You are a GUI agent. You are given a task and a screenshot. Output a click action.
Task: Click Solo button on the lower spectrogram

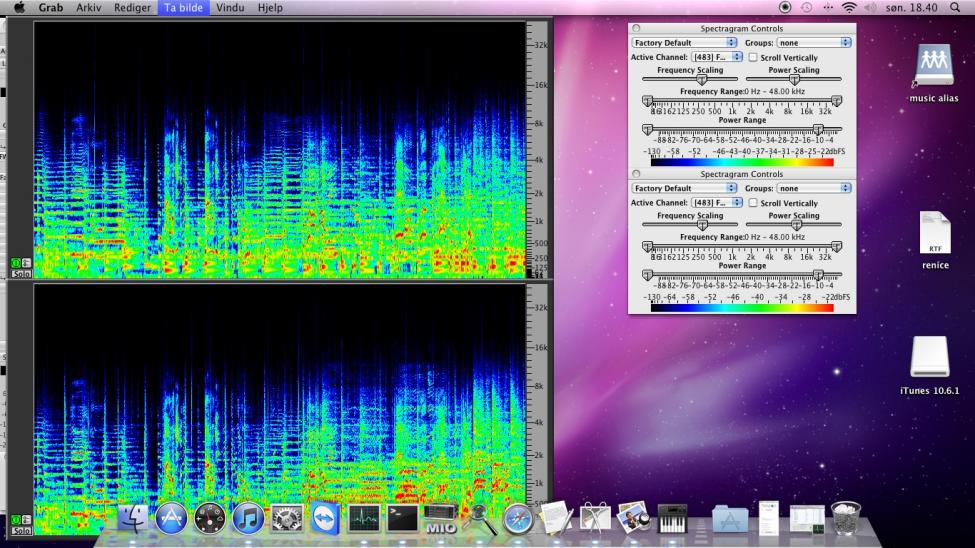pyautogui.click(x=21, y=531)
